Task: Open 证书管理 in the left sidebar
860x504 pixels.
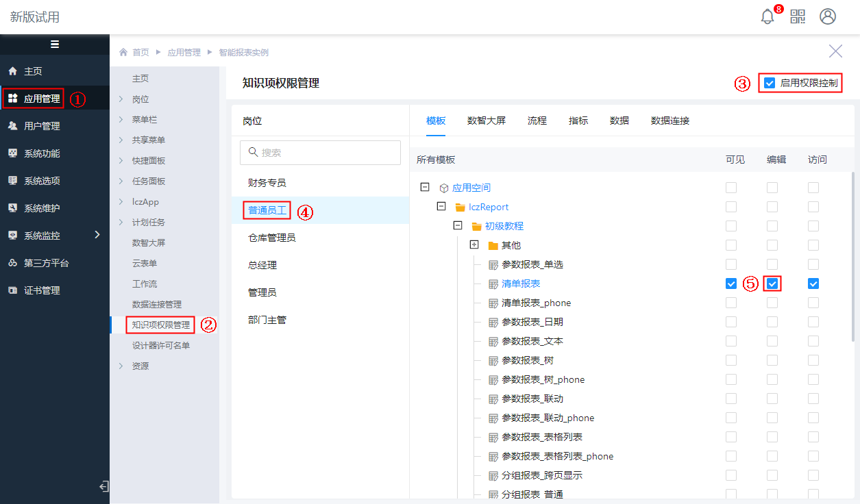Action: click(42, 290)
